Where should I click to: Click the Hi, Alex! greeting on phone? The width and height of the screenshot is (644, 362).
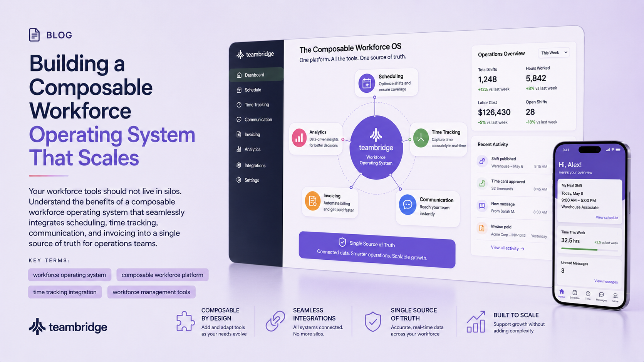click(x=570, y=165)
